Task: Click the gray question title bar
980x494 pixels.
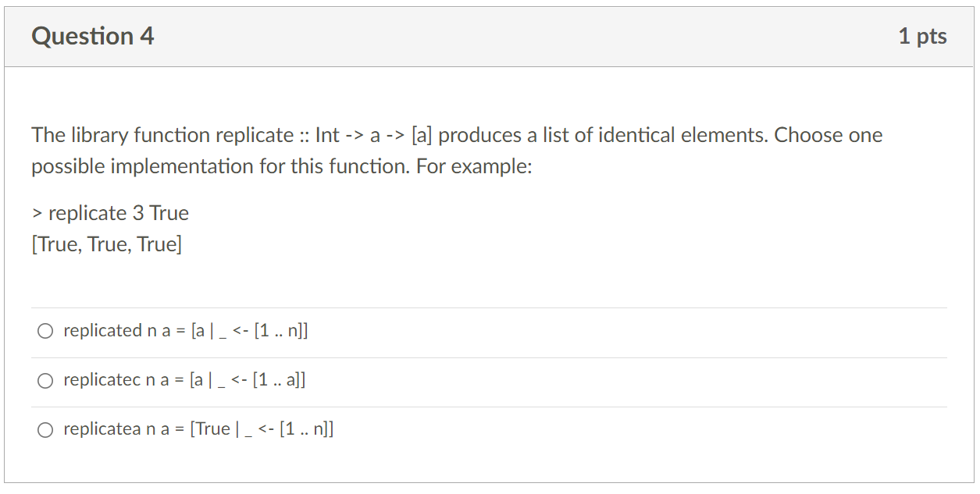Action: point(490,36)
